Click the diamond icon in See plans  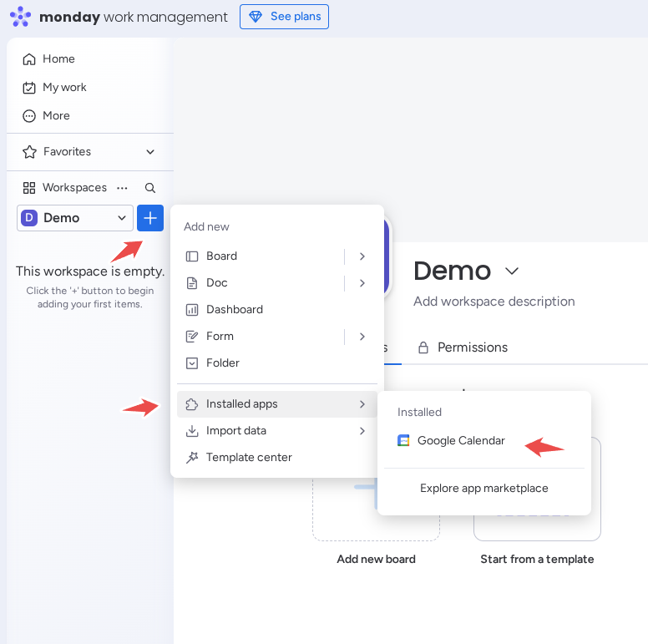[256, 17]
